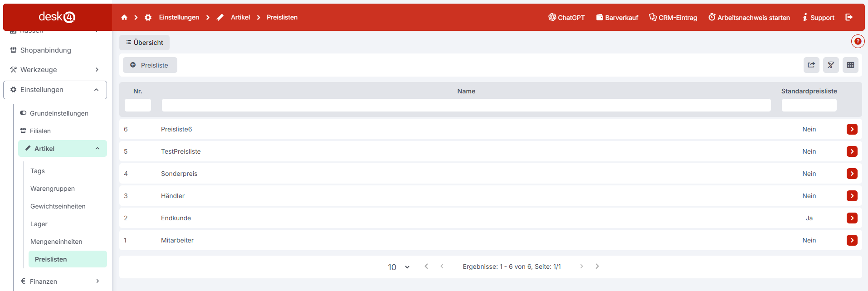Click the Name filter input field
This screenshot has height=291, width=868.
click(x=466, y=105)
